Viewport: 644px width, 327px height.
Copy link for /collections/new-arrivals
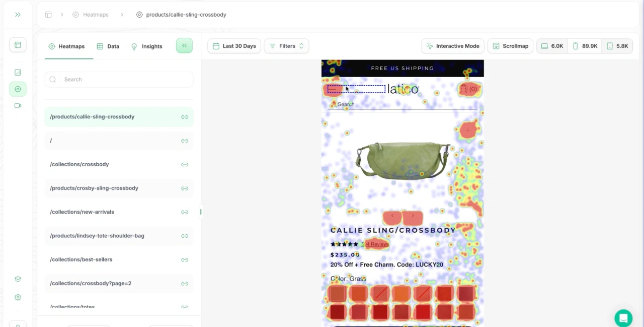(x=185, y=212)
